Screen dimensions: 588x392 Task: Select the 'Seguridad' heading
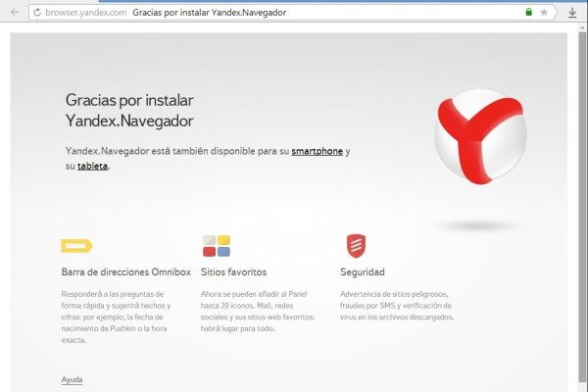pyautogui.click(x=362, y=271)
